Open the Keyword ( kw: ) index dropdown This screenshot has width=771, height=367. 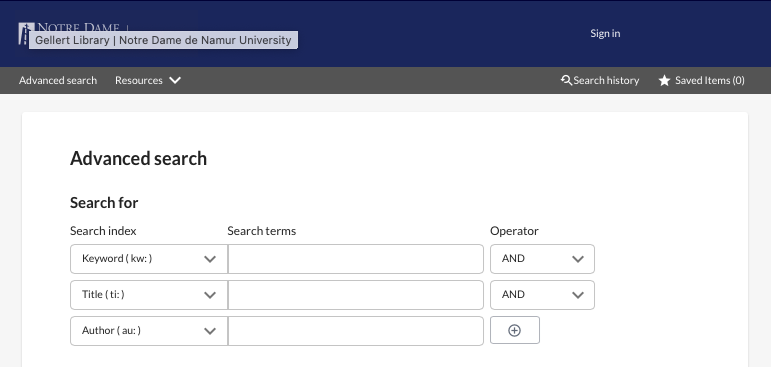149,259
